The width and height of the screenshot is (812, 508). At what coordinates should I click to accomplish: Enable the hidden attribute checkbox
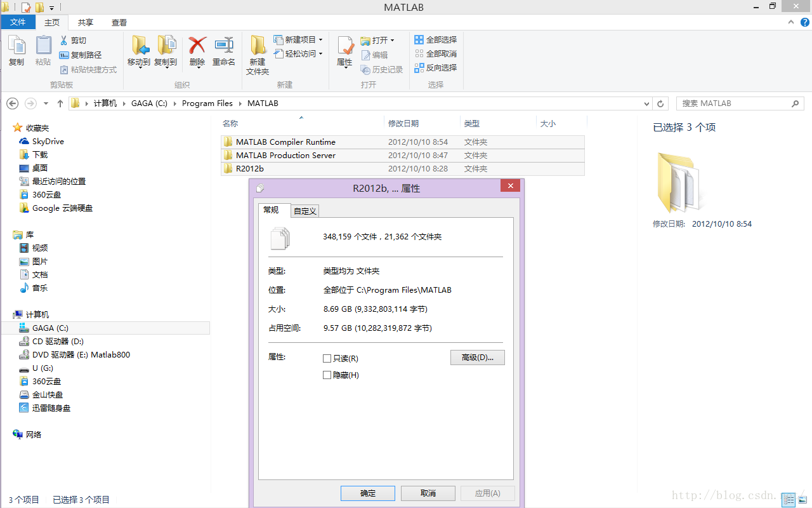pyautogui.click(x=327, y=375)
